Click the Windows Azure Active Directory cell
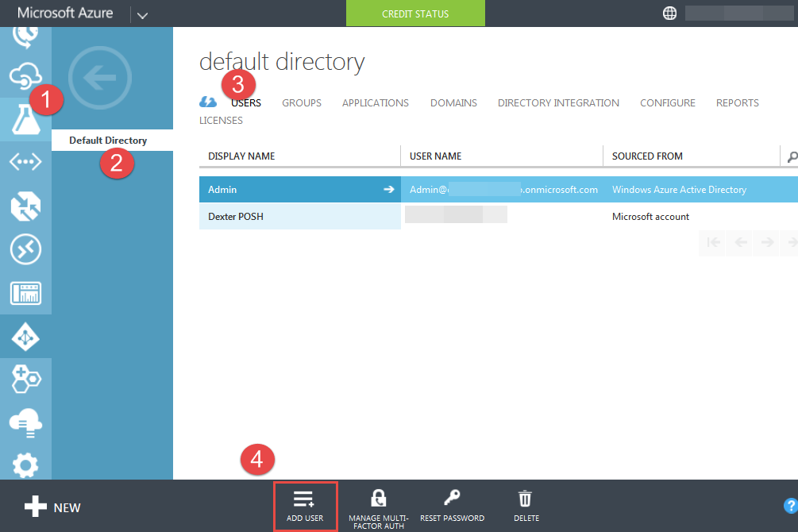This screenshot has height=532, width=798. coord(679,190)
